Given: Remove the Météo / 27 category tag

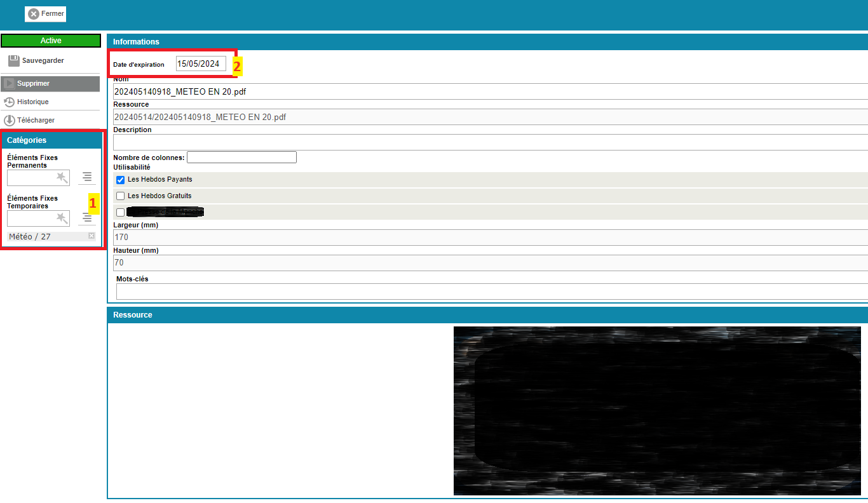Looking at the screenshot, I should click(x=92, y=236).
